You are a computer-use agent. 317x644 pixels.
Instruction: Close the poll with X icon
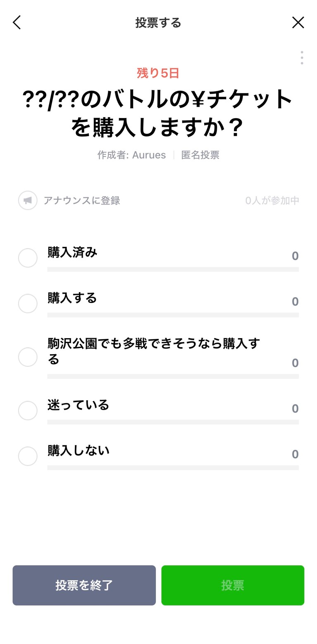298,23
